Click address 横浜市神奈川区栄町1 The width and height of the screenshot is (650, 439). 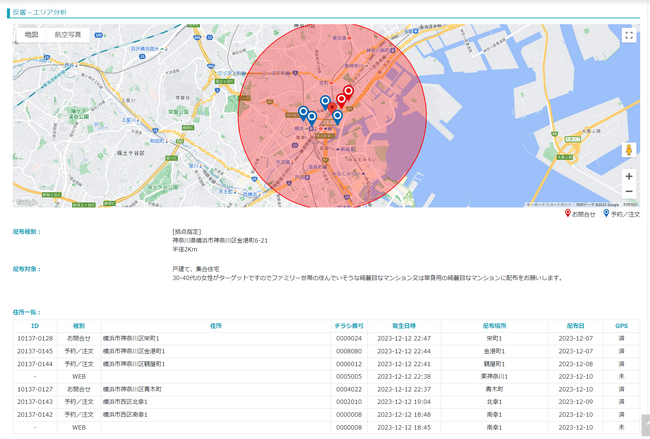click(x=131, y=339)
